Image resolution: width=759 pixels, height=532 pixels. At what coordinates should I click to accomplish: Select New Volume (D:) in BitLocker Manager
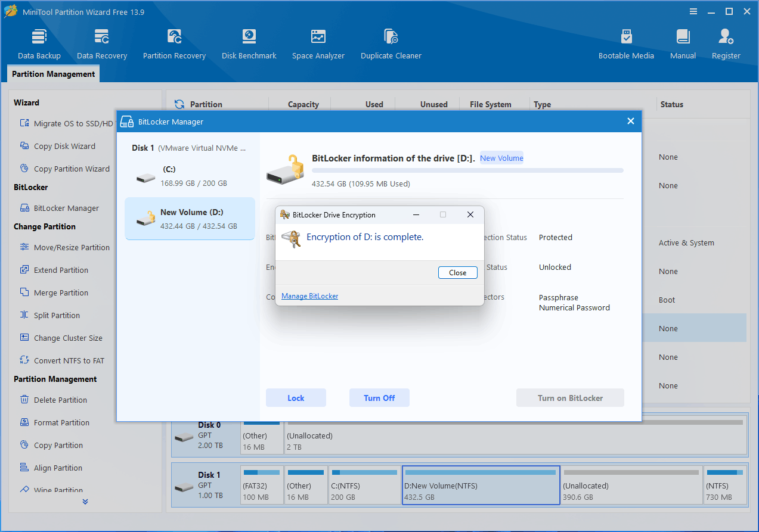[x=190, y=219]
